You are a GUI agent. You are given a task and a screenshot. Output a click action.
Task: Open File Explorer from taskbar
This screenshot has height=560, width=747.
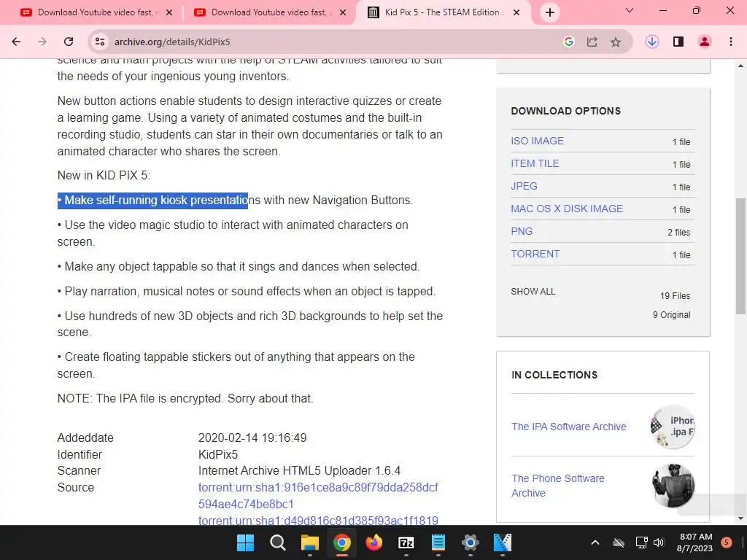(x=309, y=542)
